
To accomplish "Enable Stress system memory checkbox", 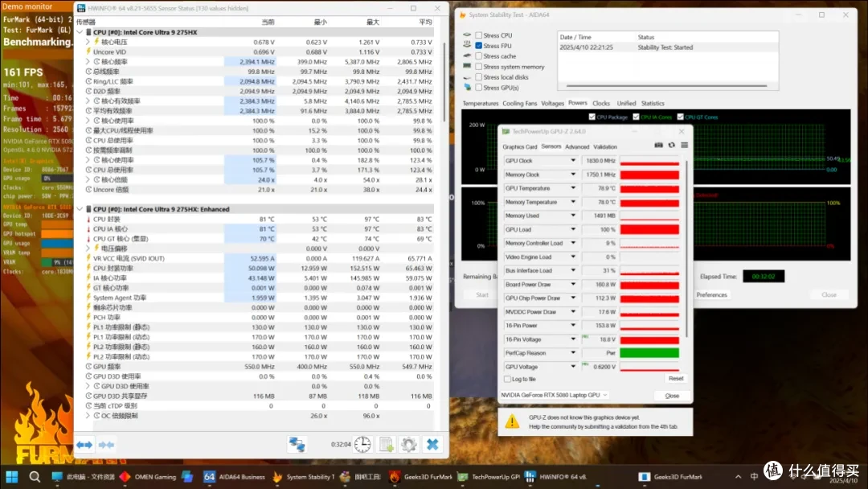I will (x=479, y=67).
